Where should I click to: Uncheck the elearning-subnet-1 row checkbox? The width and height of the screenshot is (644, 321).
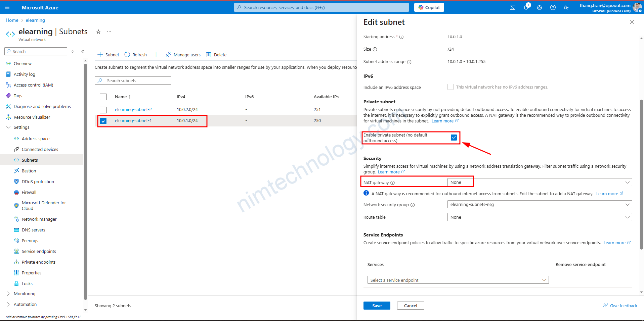tap(103, 121)
